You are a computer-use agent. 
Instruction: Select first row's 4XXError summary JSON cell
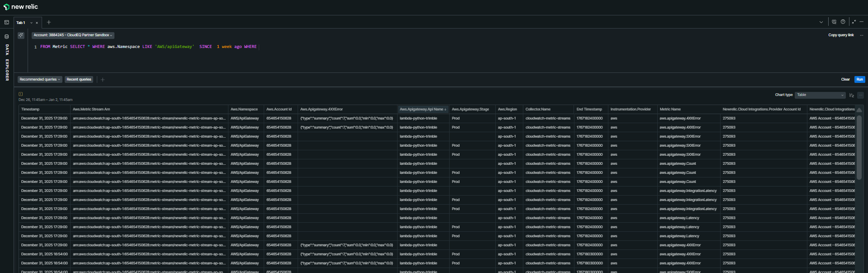346,118
